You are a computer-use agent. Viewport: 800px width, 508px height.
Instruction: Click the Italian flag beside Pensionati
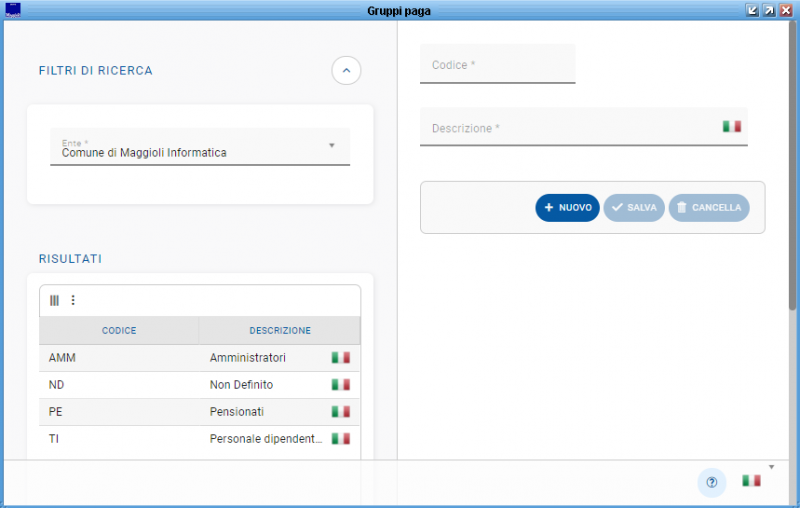coord(341,411)
